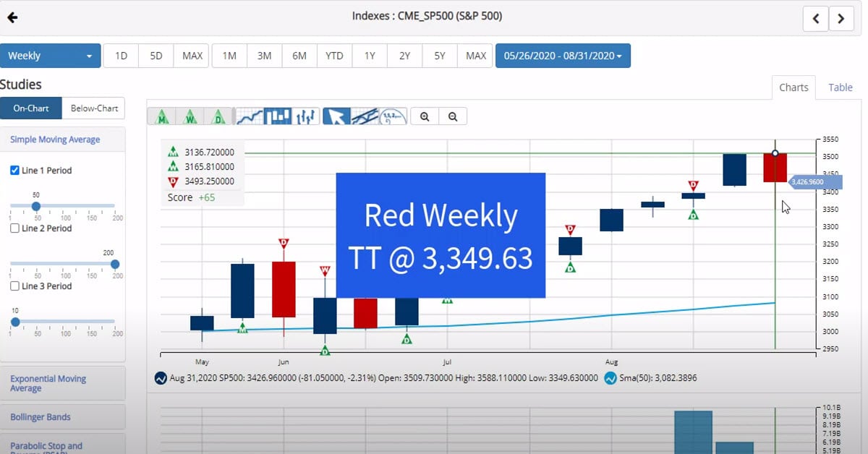868x454 pixels.
Task: Uncheck the Line 1 Period checkbox
Action: (x=14, y=171)
